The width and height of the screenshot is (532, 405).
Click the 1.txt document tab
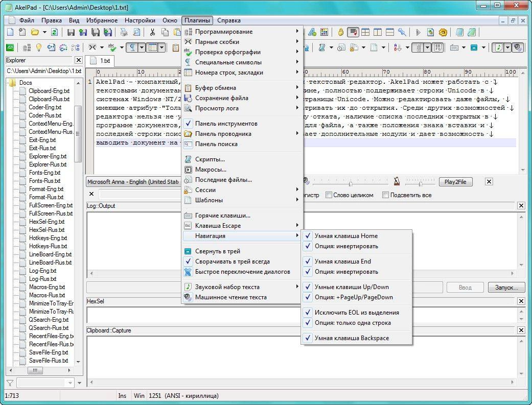pyautogui.click(x=101, y=61)
